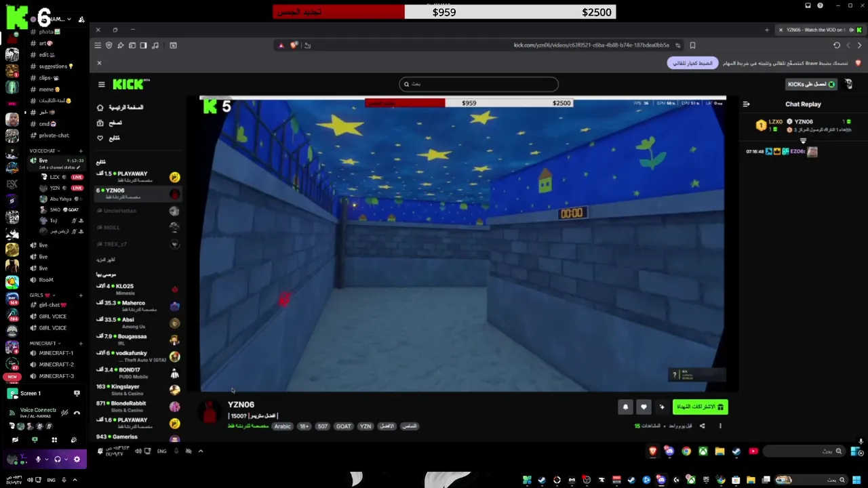This screenshot has width=868, height=488.
Task: Open Discord suggestions channel
Action: coord(52,66)
